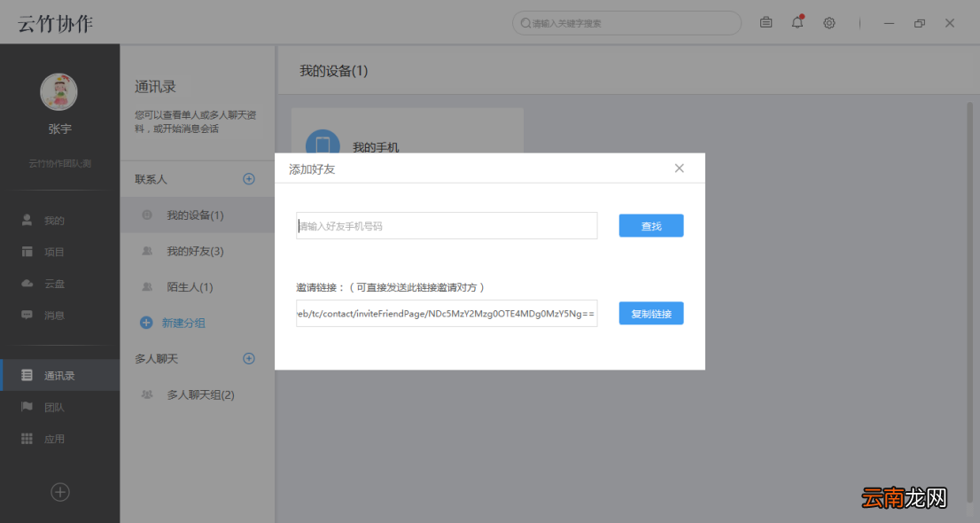Click the top keyword search box

626,23
